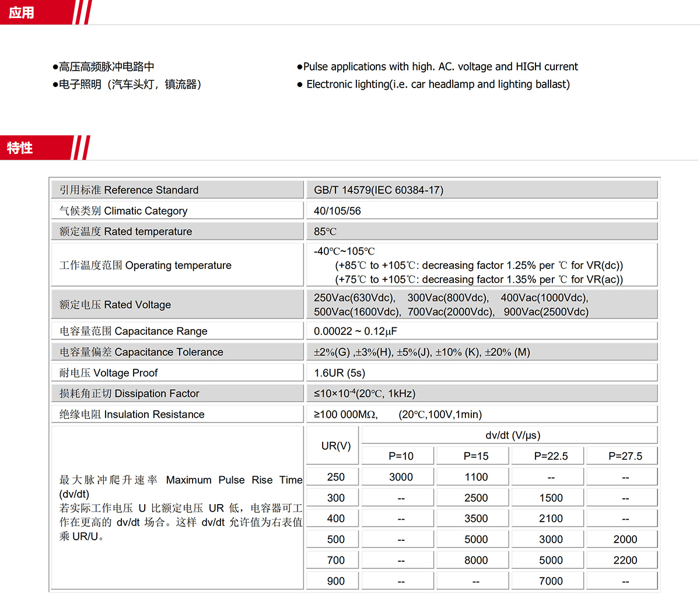Click the Dissipation Factor label cell
Image resolution: width=700 pixels, height=598 pixels.
click(177, 393)
